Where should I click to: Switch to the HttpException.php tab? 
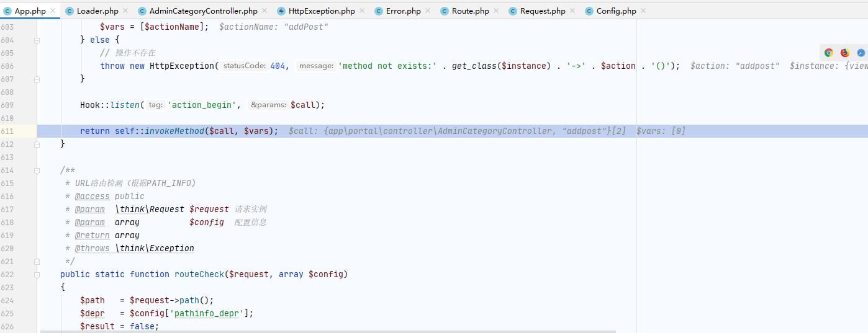[322, 11]
